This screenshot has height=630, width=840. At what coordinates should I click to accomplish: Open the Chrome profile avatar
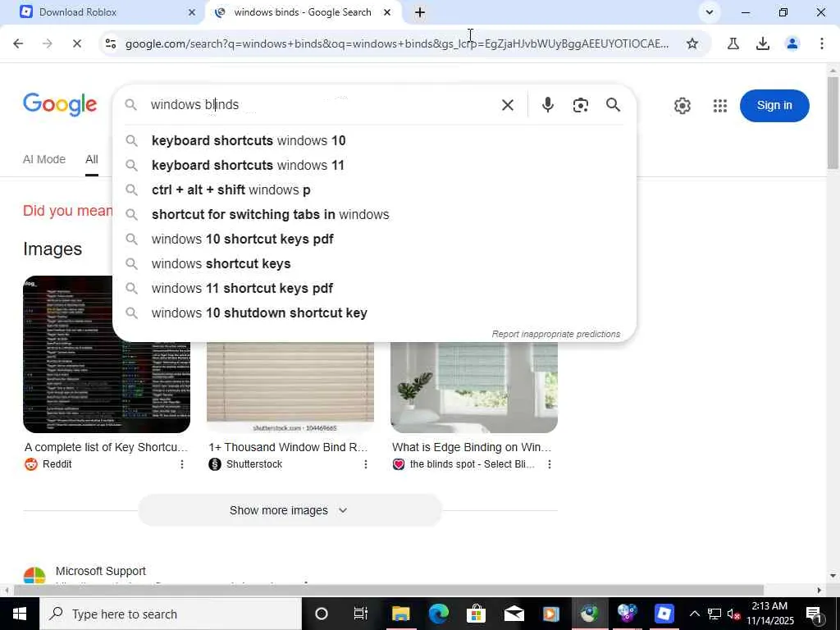pos(792,43)
